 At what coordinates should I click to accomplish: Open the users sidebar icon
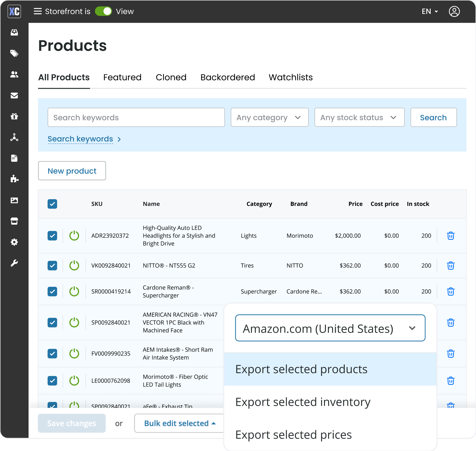(14, 74)
